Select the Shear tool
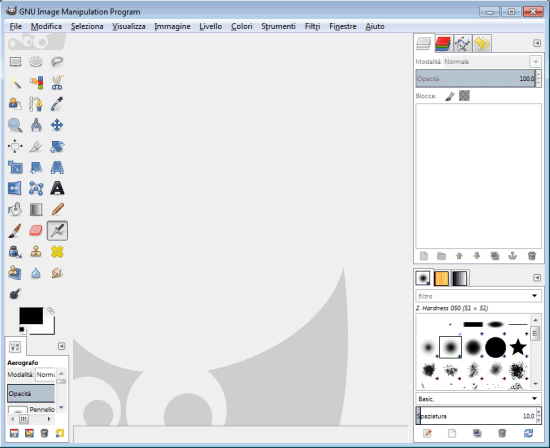550x448 pixels. (36, 168)
